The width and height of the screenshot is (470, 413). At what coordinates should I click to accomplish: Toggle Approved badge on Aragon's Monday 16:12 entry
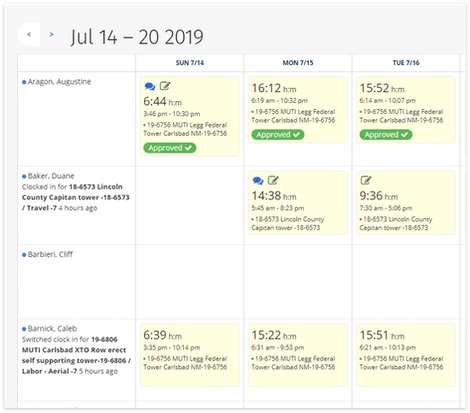point(278,135)
